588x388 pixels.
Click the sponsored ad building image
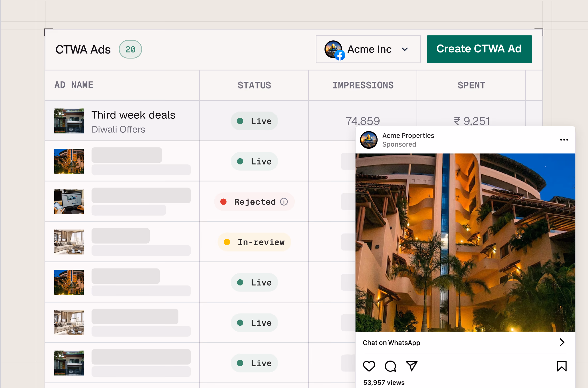tap(465, 242)
